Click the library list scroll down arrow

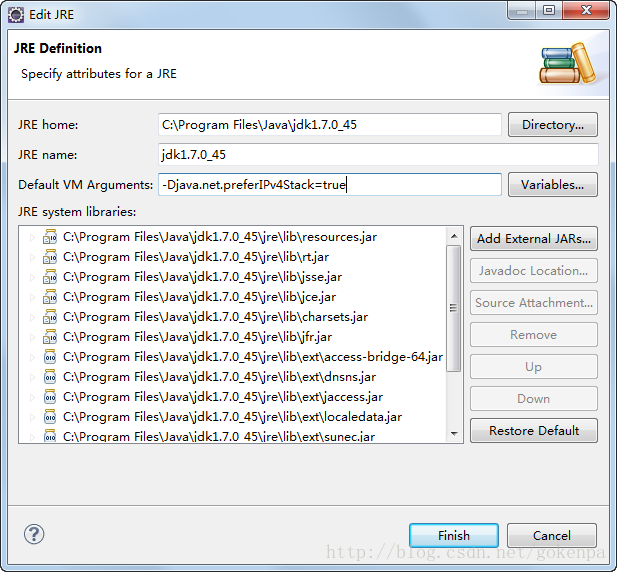tap(454, 434)
